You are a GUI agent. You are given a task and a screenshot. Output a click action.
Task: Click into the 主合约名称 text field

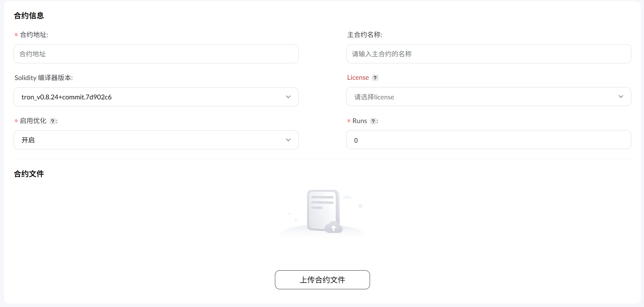point(488,54)
